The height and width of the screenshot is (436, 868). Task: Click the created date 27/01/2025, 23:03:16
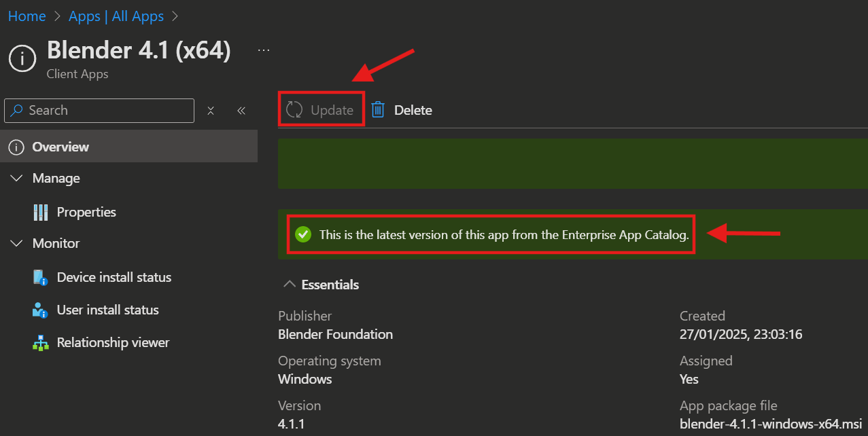742,334
